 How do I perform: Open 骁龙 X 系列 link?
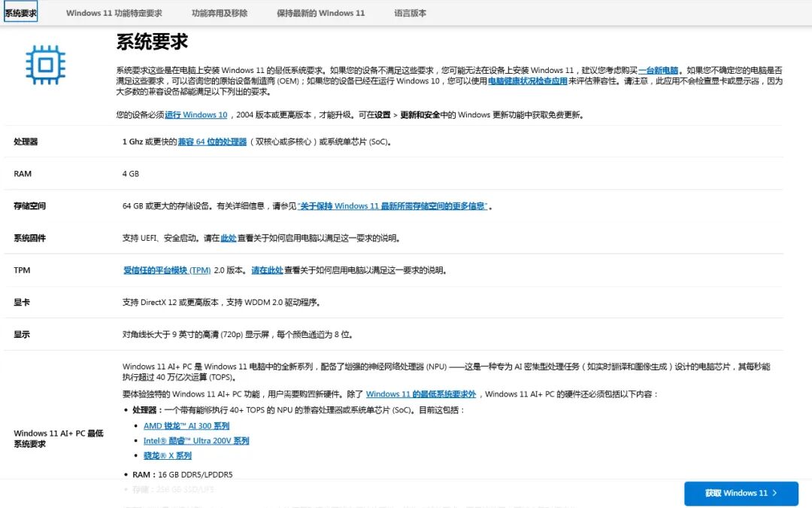tap(167, 455)
